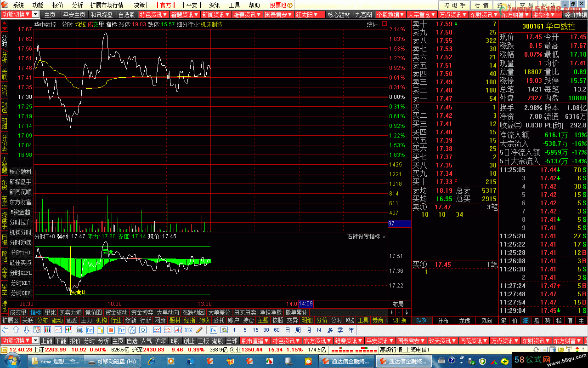Click the F5 chart switch icon

pos(213,330)
